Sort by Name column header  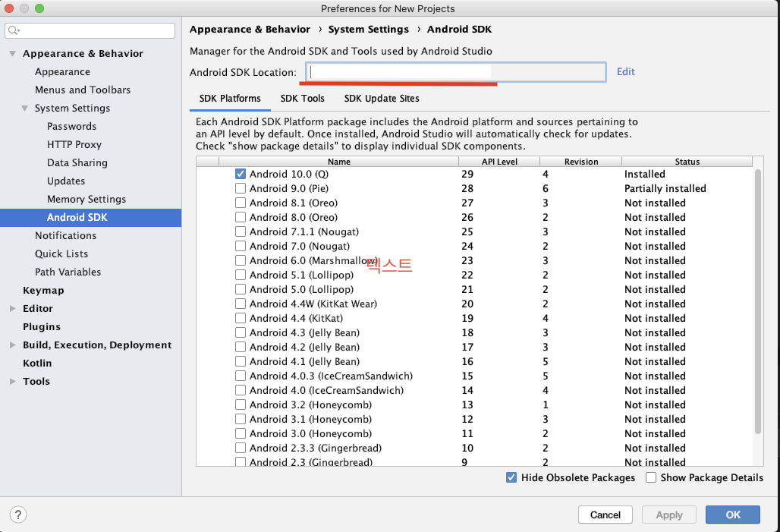(x=338, y=162)
